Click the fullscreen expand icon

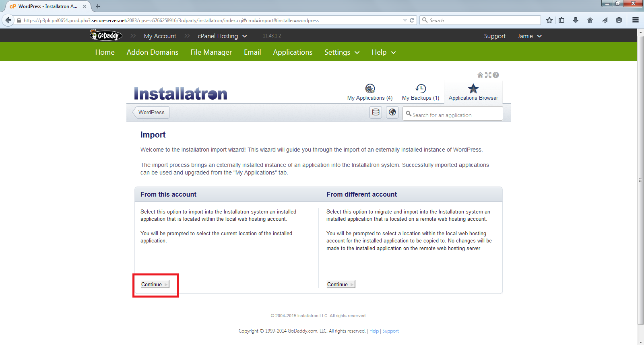488,75
